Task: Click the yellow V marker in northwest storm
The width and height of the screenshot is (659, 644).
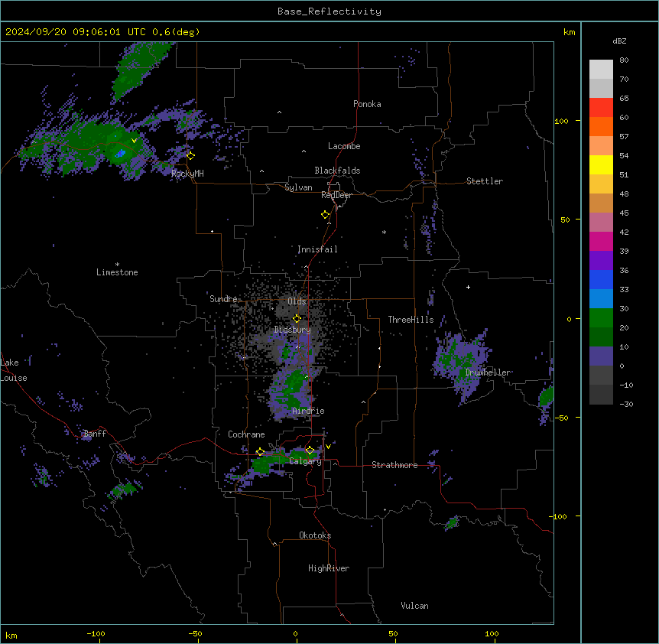Action: tap(134, 141)
